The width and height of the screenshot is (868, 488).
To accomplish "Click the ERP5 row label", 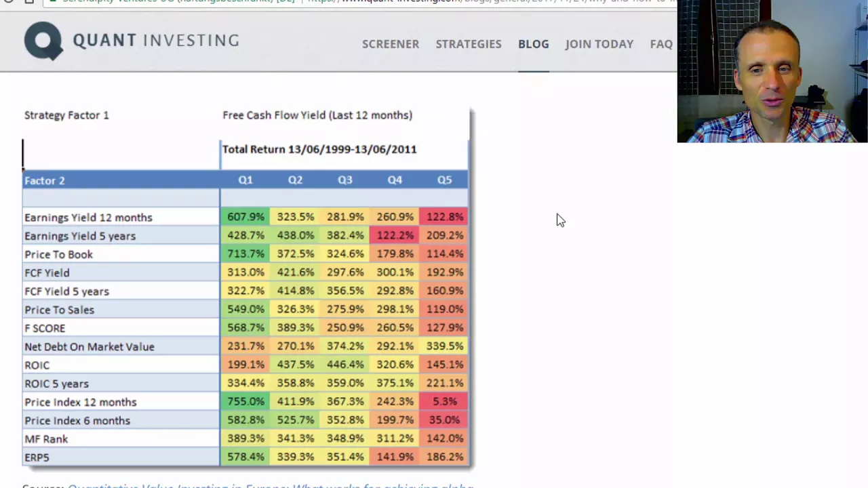I will click(37, 457).
